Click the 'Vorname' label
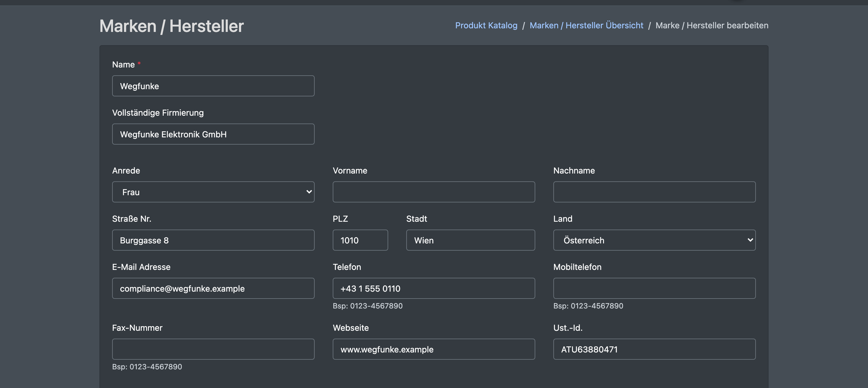The image size is (868, 388). pos(350,171)
